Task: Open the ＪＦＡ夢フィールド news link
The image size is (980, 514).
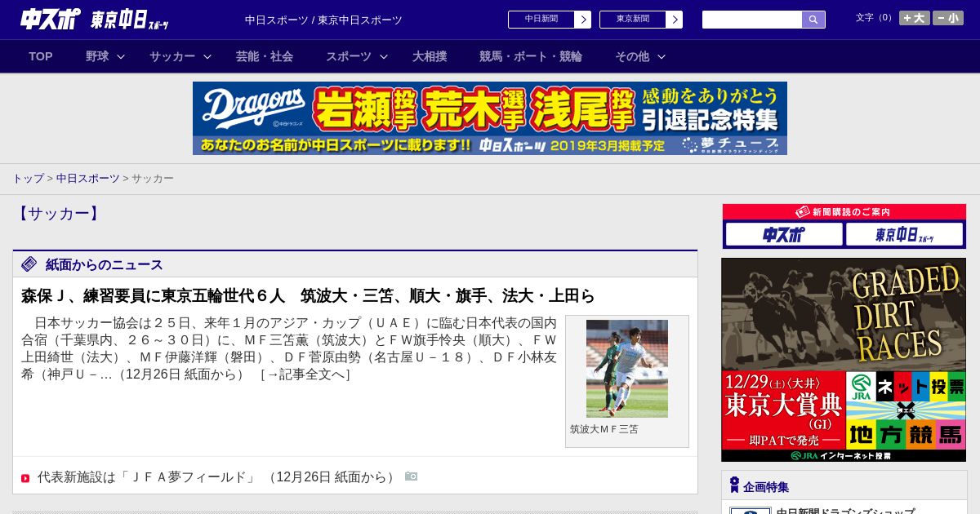Action: click(145, 477)
